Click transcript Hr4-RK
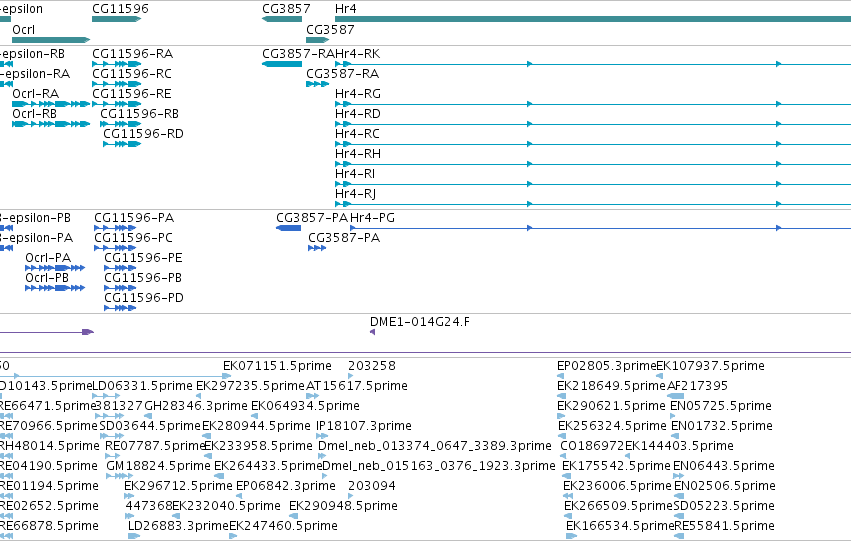Image resolution: width=851 pixels, height=541 pixels. (593, 64)
